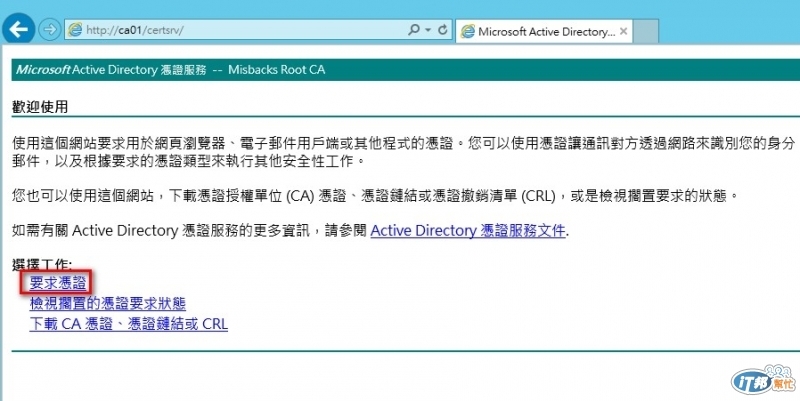This screenshot has width=800, height=401.
Task: Click the 要求憑證 link
Action: click(x=58, y=283)
